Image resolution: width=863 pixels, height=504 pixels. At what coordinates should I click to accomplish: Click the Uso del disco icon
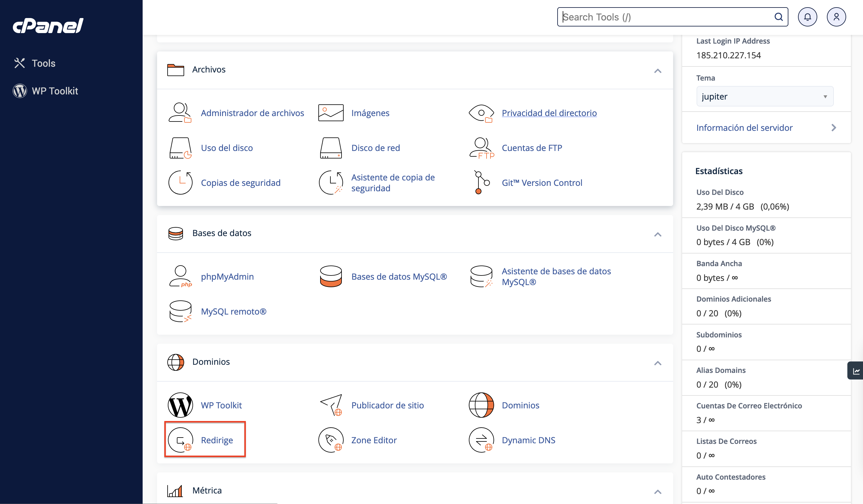[180, 148]
